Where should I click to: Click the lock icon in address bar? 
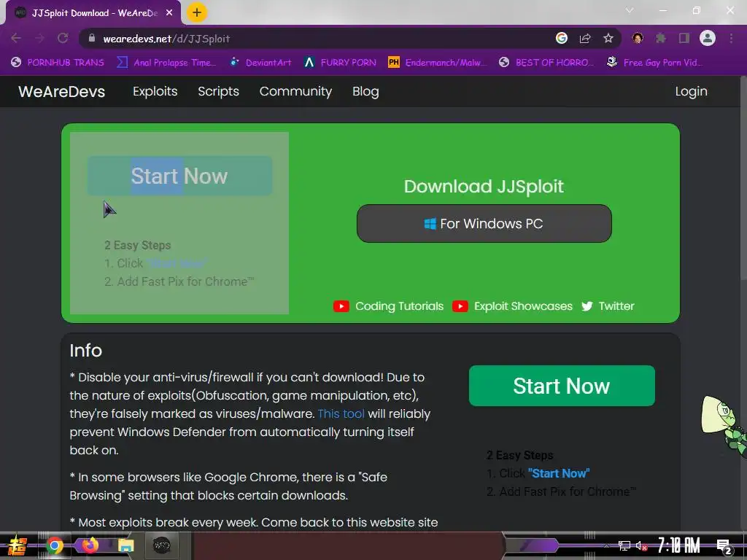pos(92,39)
